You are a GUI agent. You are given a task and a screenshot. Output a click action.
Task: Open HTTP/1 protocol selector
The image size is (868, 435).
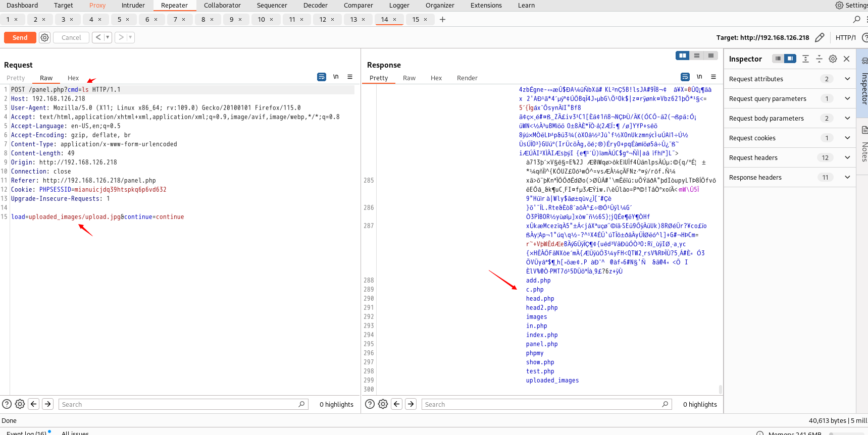[845, 37]
